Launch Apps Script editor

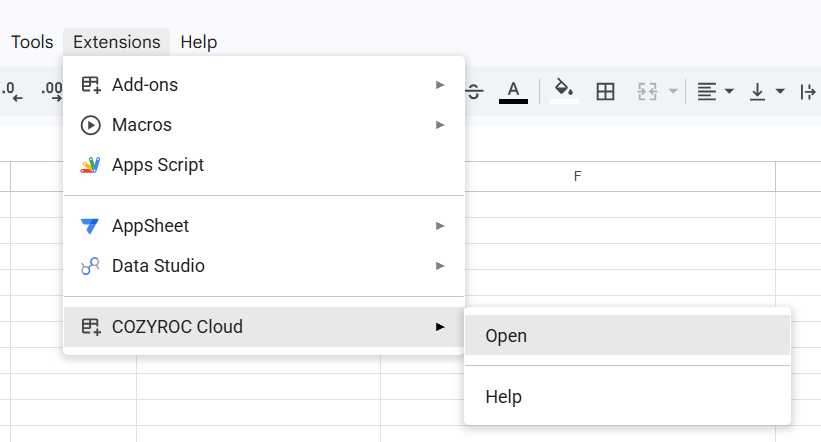click(x=264, y=165)
